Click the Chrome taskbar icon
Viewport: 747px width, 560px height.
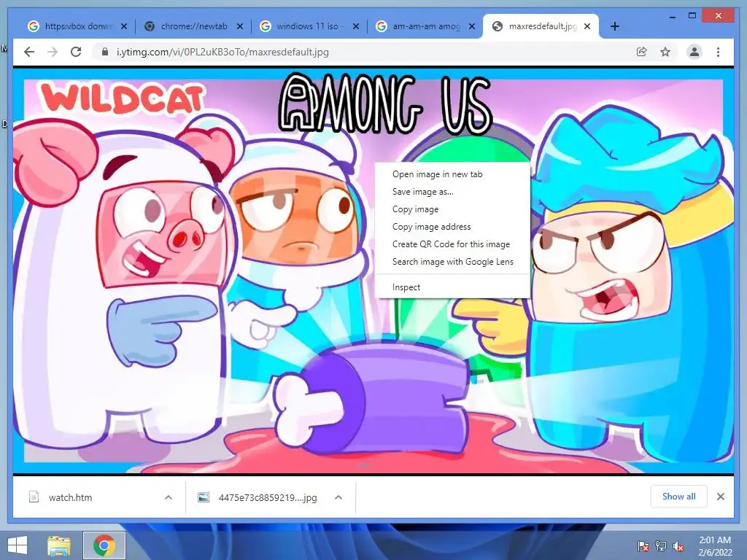[104, 545]
